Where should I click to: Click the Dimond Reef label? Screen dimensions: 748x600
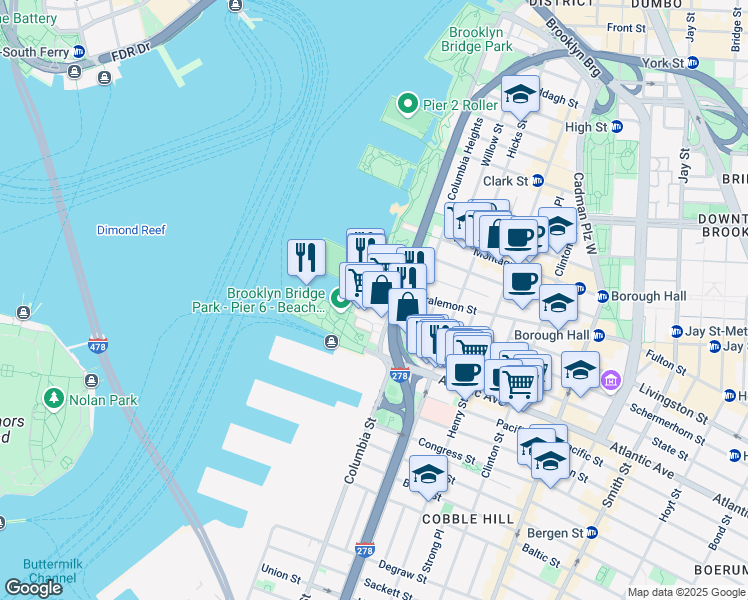[131, 230]
